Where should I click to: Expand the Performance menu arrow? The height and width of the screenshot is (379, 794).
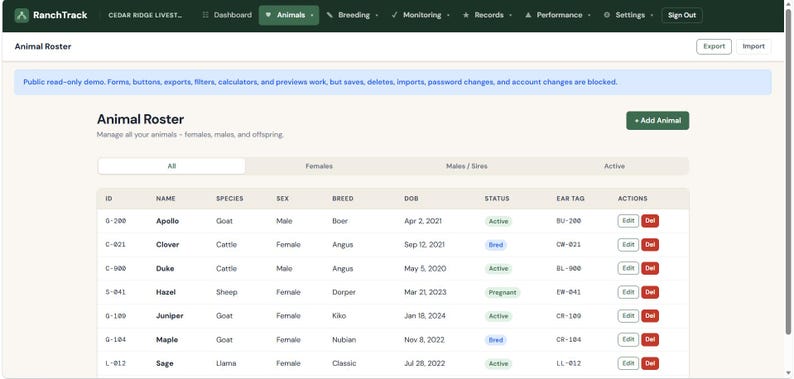(589, 16)
